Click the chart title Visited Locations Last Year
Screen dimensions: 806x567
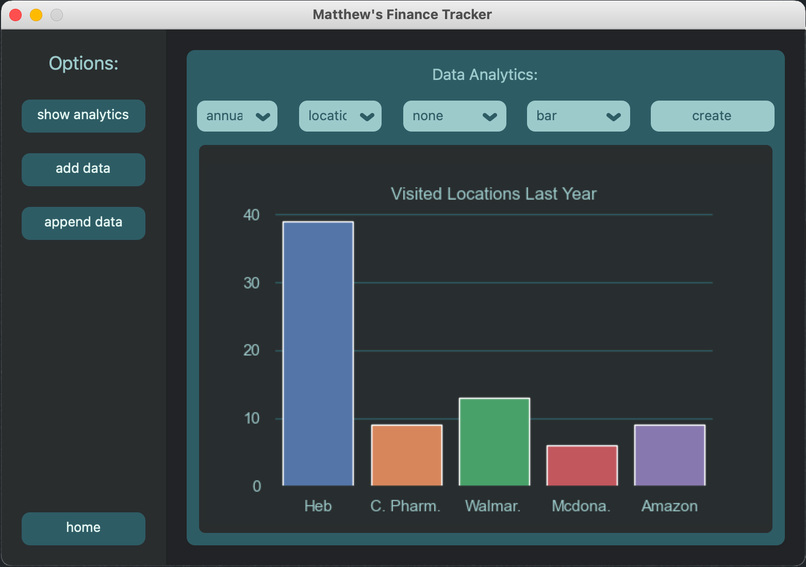pos(493,194)
